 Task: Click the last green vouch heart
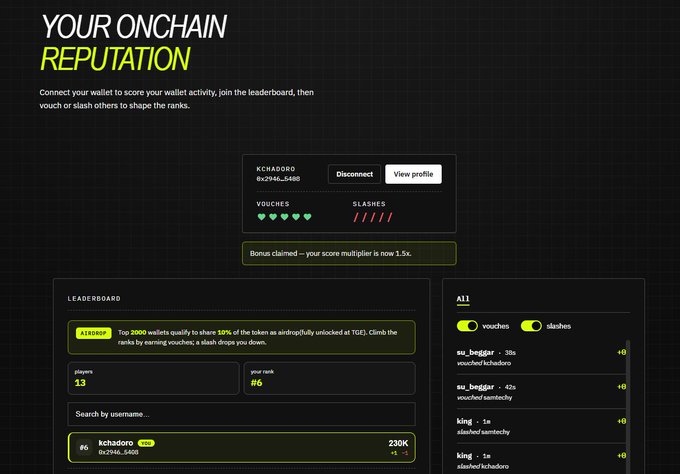[x=307, y=217]
